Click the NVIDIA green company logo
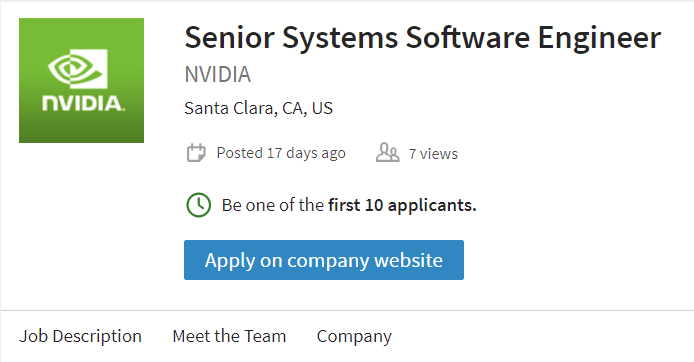The height and width of the screenshot is (362, 694). pyautogui.click(x=81, y=80)
